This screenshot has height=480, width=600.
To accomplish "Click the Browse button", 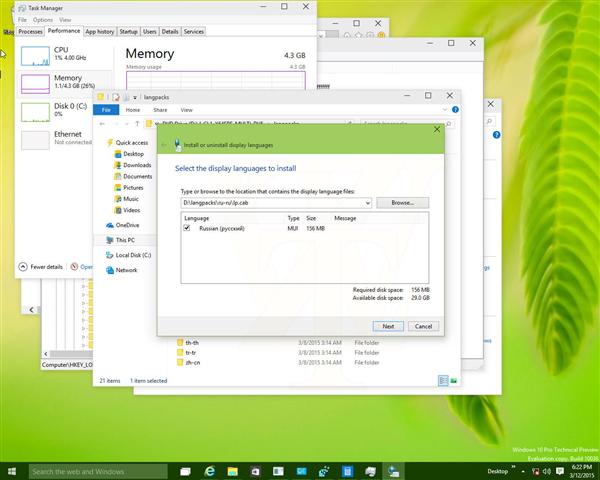I will [402, 202].
